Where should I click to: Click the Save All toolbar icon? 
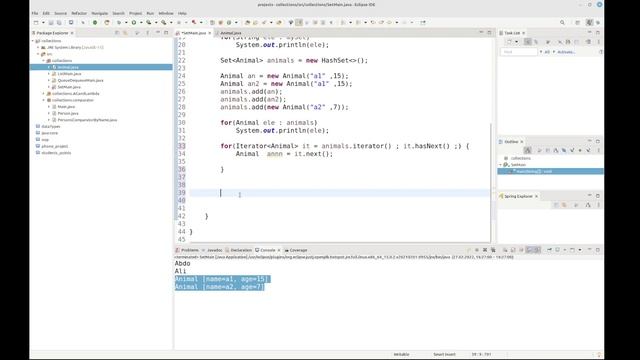click(59, 22)
